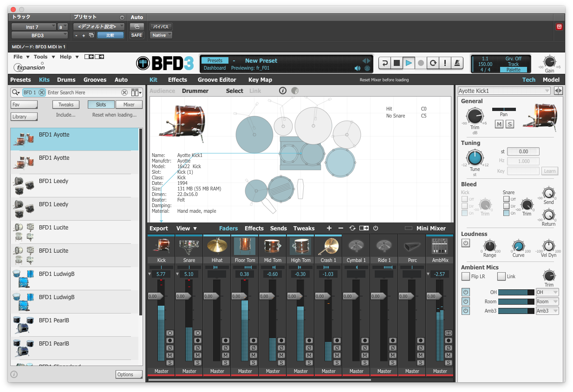The height and width of the screenshot is (392, 573).
Task: Click the Fav button
Action: coord(24,105)
